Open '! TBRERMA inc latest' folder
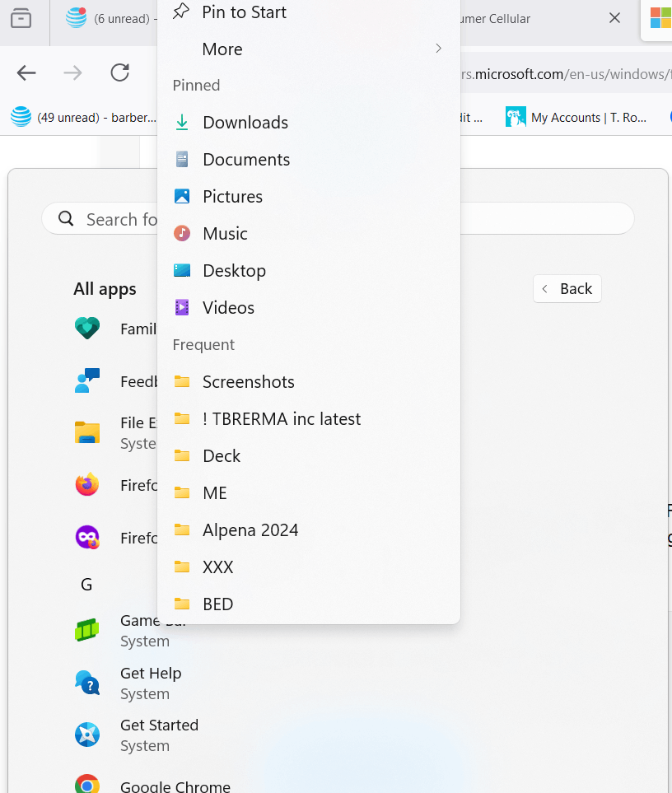This screenshot has height=793, width=672. pos(309,419)
